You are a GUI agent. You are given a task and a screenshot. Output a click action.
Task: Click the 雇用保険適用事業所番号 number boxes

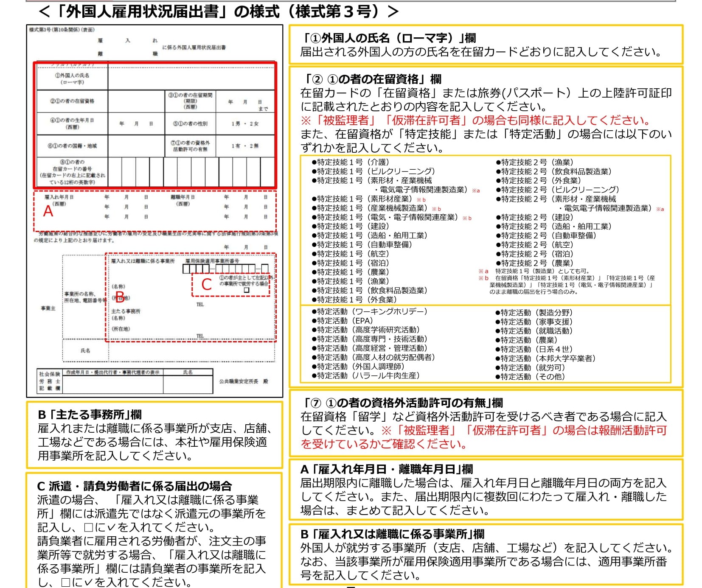pyautogui.click(x=225, y=269)
